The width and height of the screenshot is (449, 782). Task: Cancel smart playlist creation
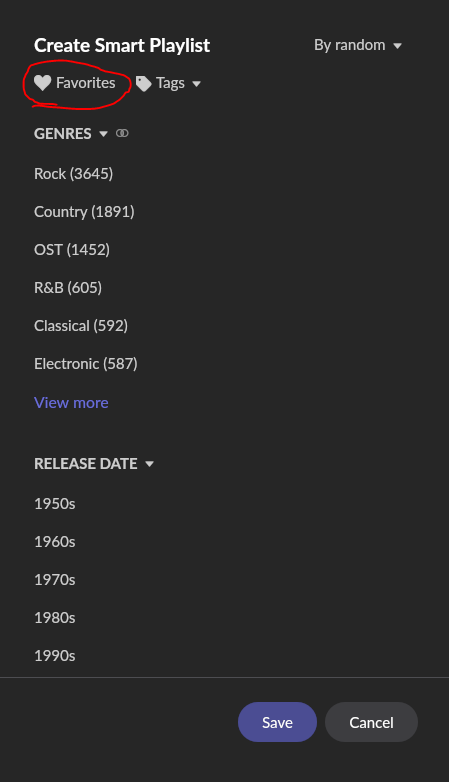[371, 722]
